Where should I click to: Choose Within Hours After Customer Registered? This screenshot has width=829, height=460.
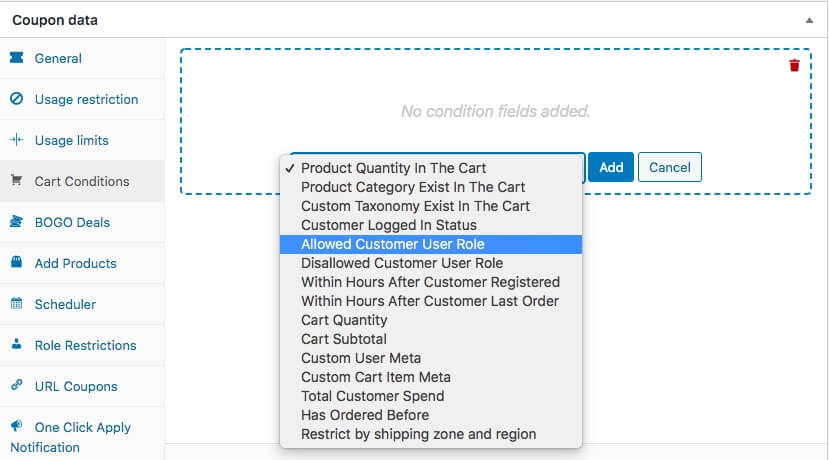coord(431,282)
